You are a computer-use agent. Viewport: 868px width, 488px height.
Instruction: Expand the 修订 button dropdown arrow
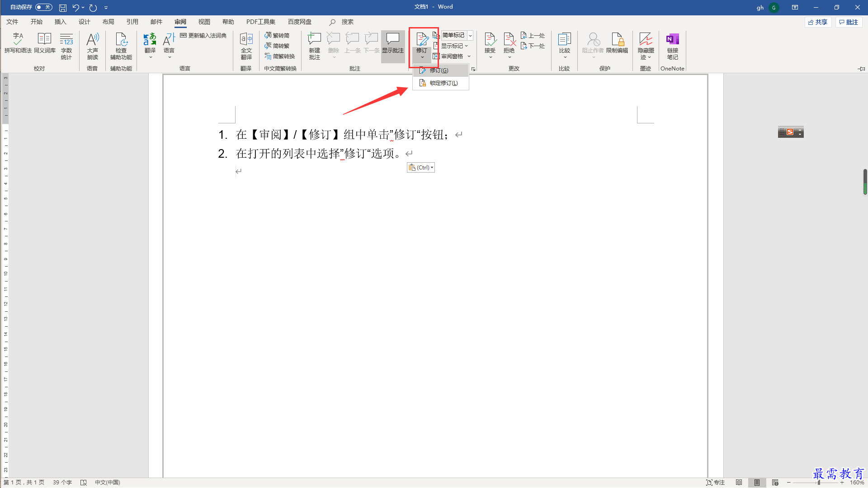tap(422, 57)
